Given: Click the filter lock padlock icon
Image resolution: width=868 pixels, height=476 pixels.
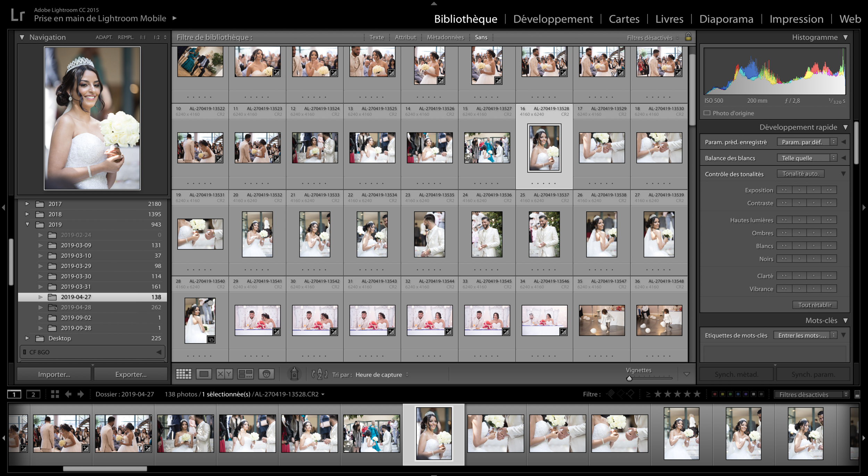Looking at the screenshot, I should click(688, 37).
